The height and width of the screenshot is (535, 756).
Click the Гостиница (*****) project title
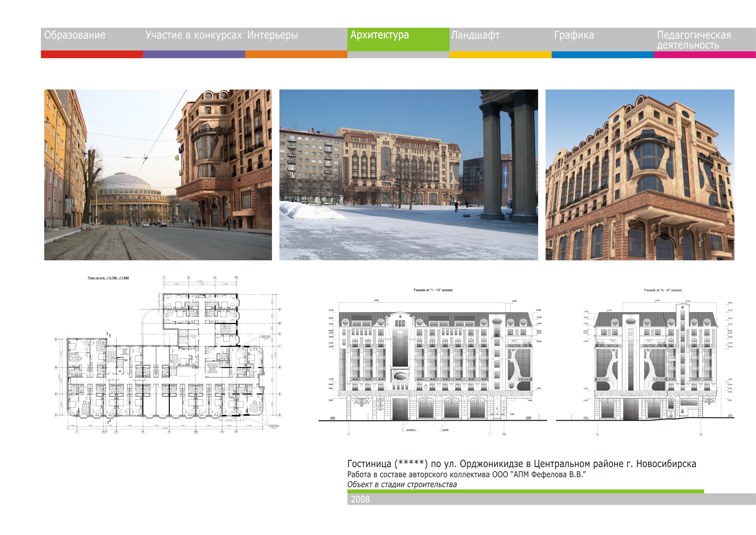pos(522,464)
